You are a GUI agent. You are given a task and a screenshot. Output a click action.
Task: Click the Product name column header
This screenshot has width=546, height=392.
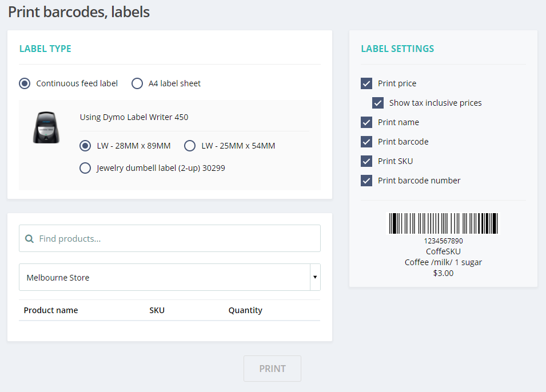51,310
